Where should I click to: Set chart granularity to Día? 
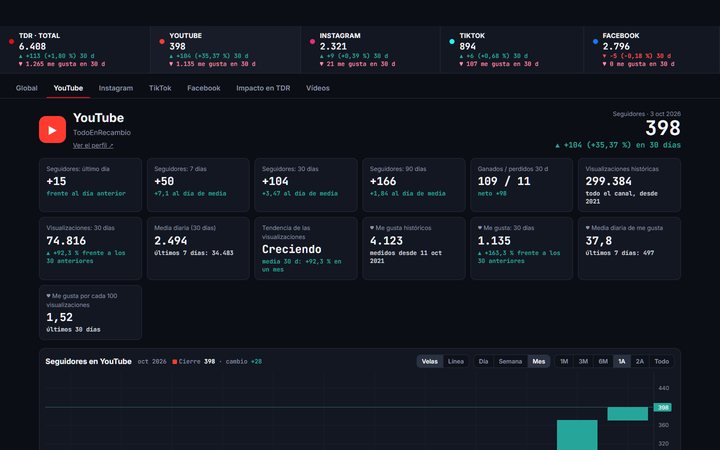point(483,361)
